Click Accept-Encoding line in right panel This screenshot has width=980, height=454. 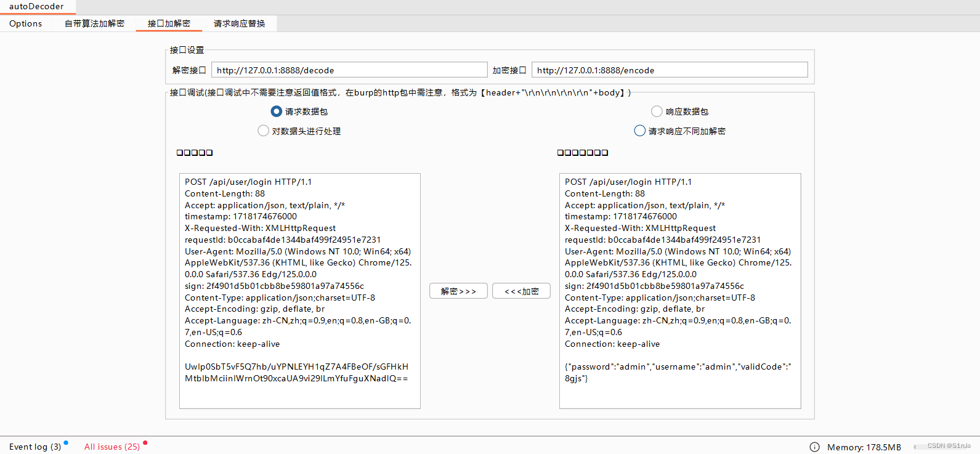(634, 309)
